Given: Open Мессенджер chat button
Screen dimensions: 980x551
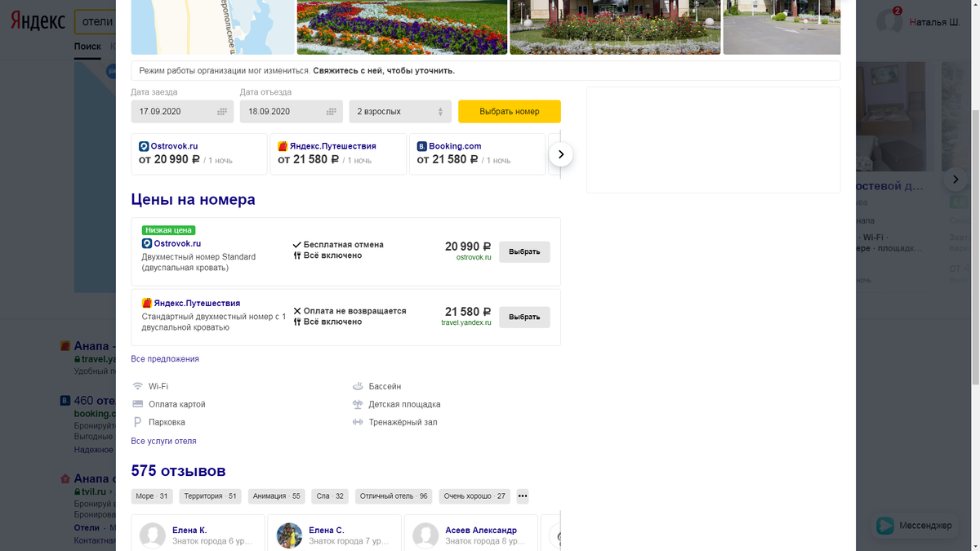Looking at the screenshot, I should (914, 526).
